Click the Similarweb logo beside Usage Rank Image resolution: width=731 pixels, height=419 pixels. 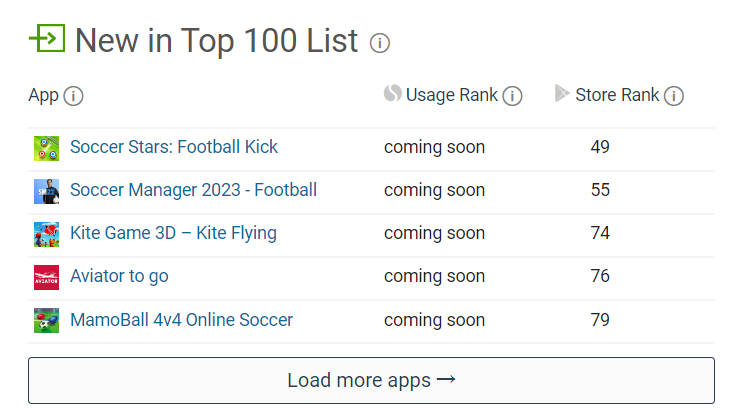(393, 93)
